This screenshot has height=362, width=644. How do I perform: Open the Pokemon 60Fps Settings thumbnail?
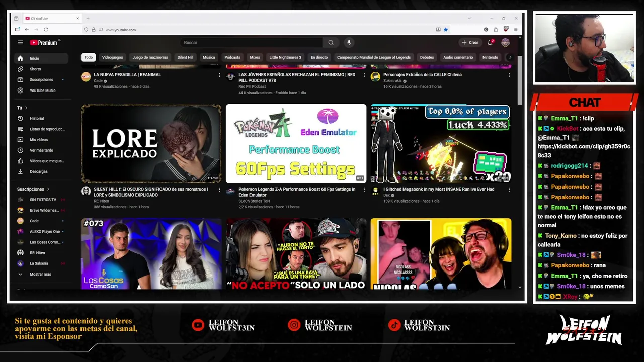tap(296, 143)
